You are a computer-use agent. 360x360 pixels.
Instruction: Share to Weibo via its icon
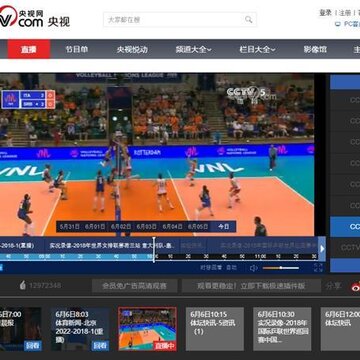(355, 286)
